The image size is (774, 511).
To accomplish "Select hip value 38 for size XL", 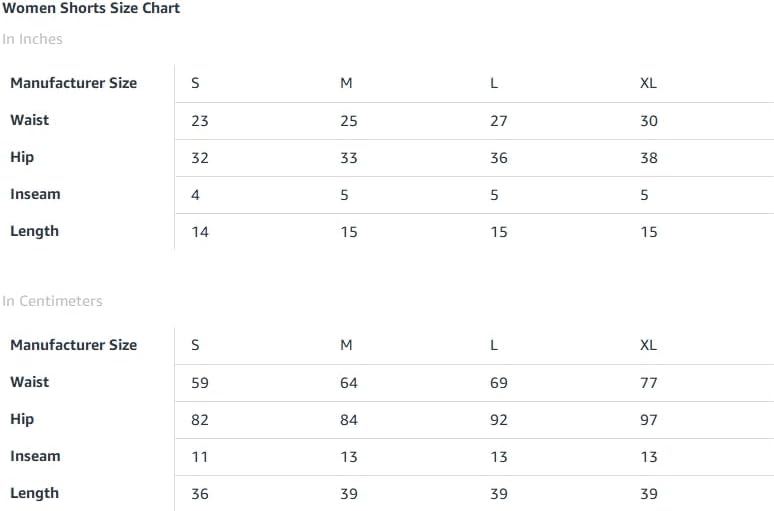I will [649, 158].
